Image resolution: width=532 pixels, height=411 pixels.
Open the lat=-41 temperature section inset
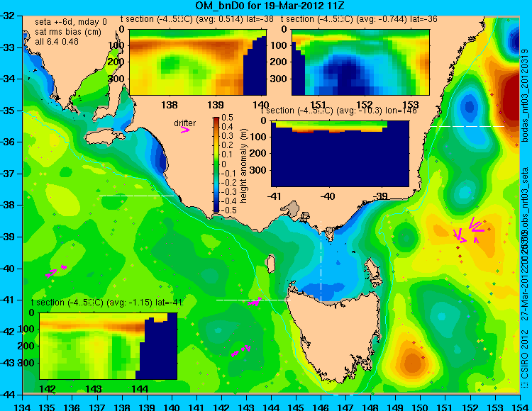pos(109,346)
